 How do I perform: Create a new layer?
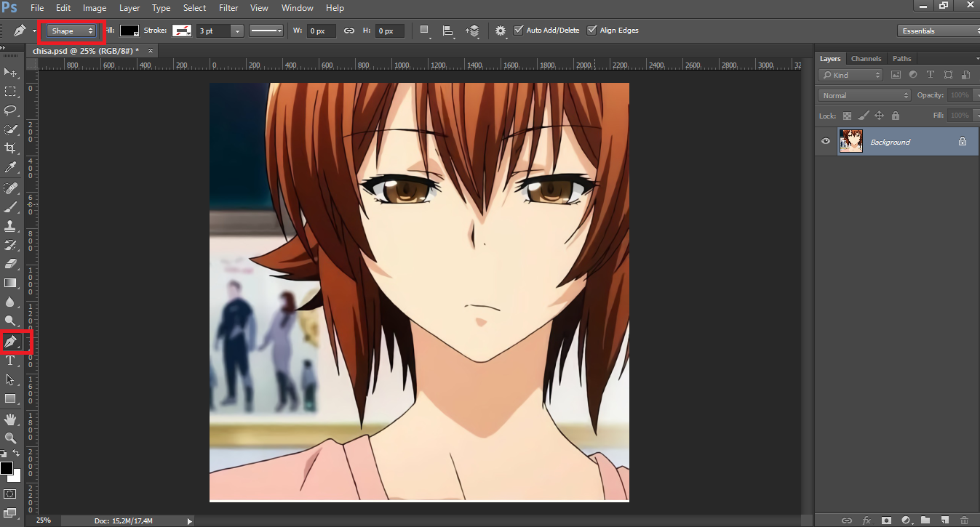coord(945,520)
